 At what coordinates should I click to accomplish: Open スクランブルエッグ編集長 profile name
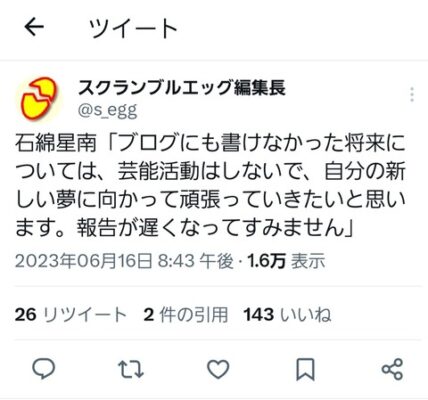tap(182, 88)
